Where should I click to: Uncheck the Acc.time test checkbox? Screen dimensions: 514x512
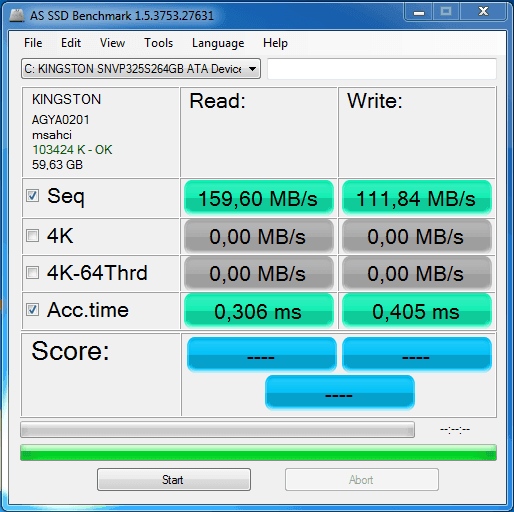click(x=32, y=310)
